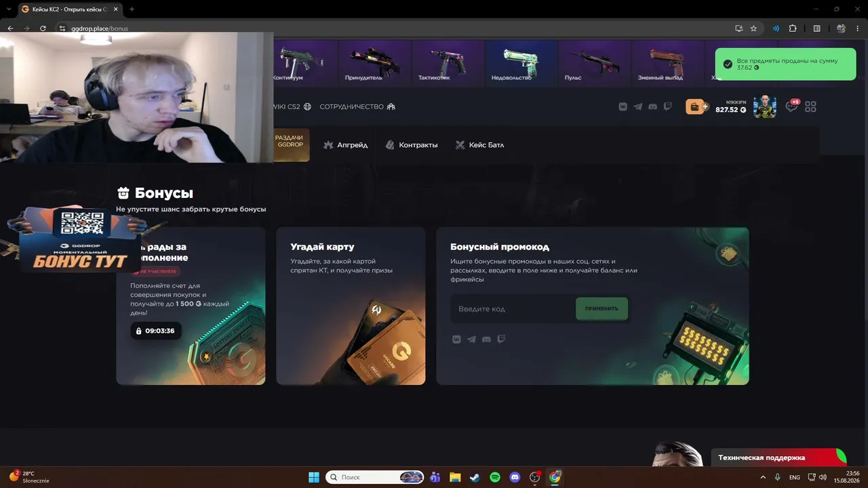Open chat notifications with +5 badge
This screenshot has height=488, width=868.
[792, 106]
